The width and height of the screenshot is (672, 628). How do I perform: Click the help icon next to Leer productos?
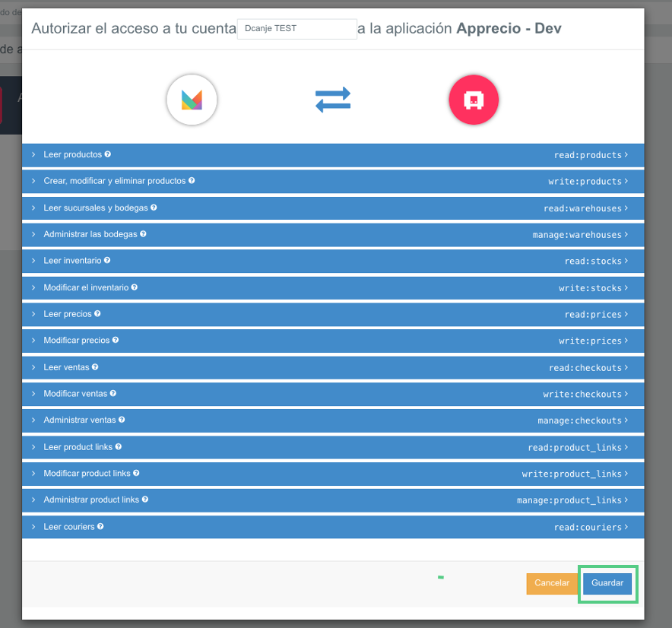pos(108,154)
